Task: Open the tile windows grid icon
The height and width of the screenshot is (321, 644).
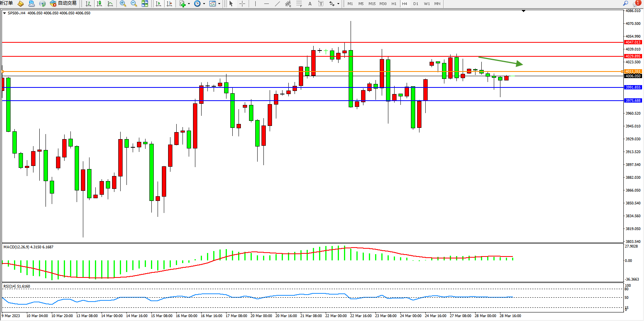Action: pyautogui.click(x=145, y=3)
